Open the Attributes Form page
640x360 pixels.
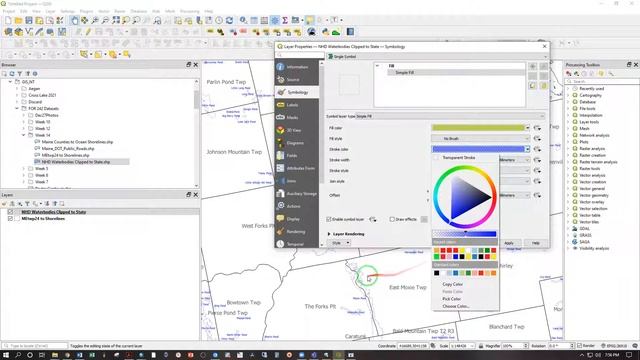click(297, 168)
